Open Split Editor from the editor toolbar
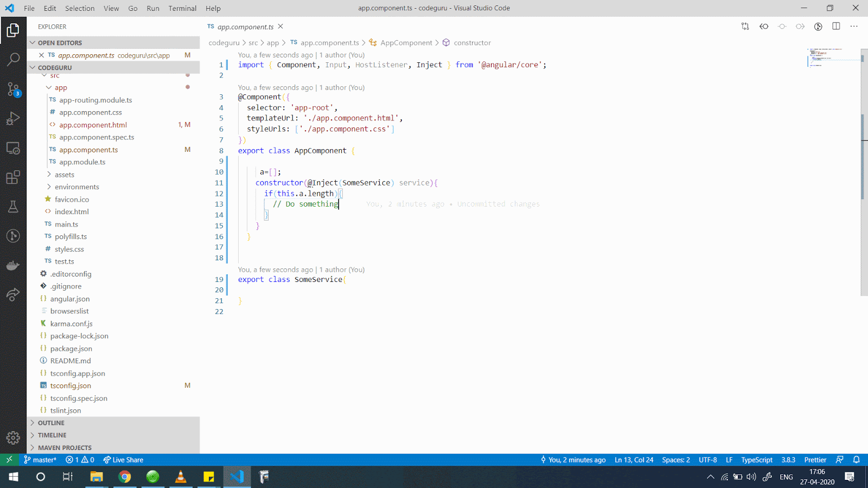Image resolution: width=868 pixels, height=488 pixels. (x=835, y=26)
